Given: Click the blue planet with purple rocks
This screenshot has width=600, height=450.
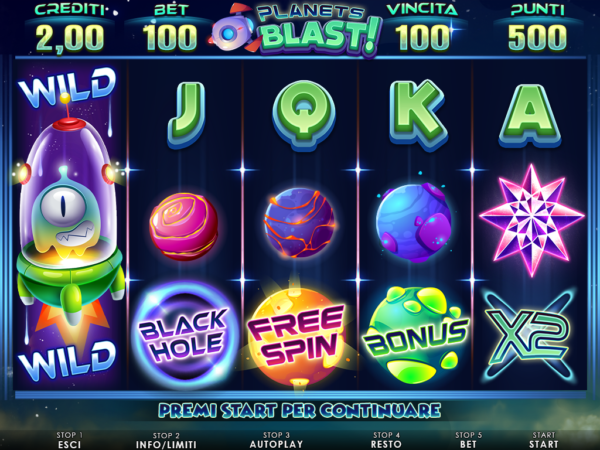Looking at the screenshot, I should (x=414, y=222).
